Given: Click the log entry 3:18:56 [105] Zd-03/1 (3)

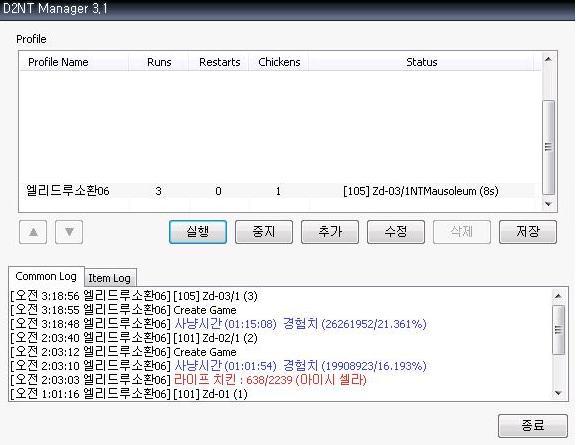Looking at the screenshot, I should (x=134, y=296).
